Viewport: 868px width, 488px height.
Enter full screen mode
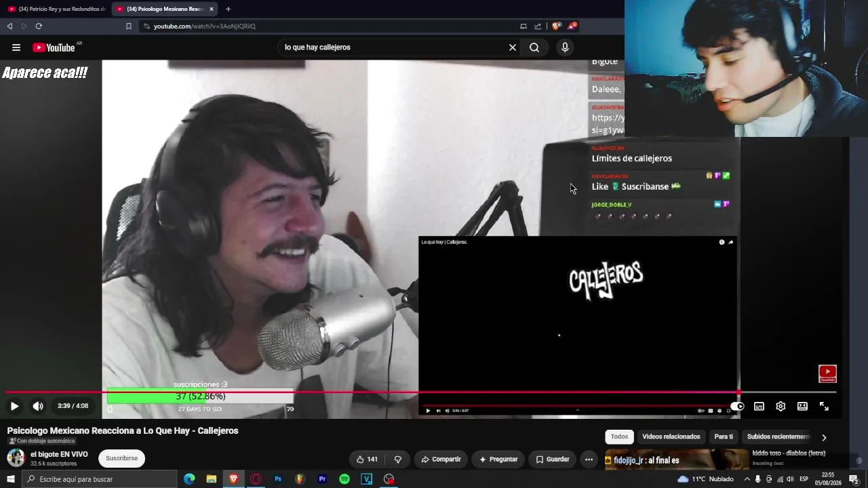[x=824, y=406]
